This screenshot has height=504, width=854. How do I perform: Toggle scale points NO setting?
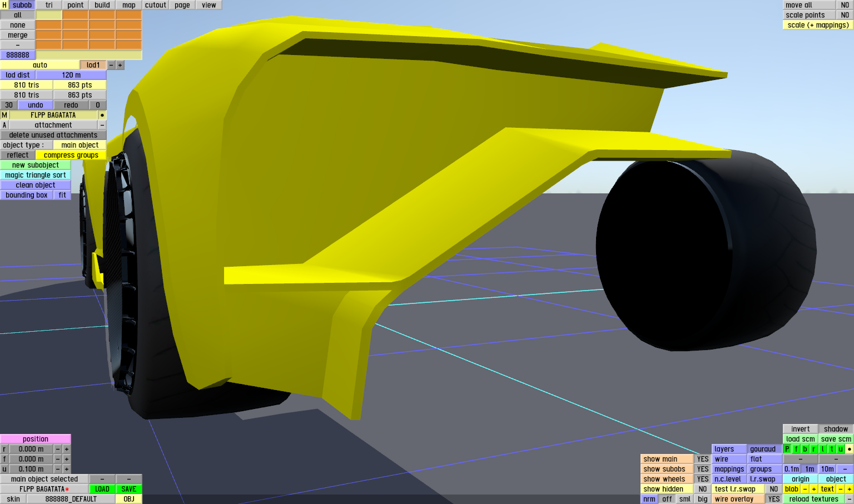(845, 15)
